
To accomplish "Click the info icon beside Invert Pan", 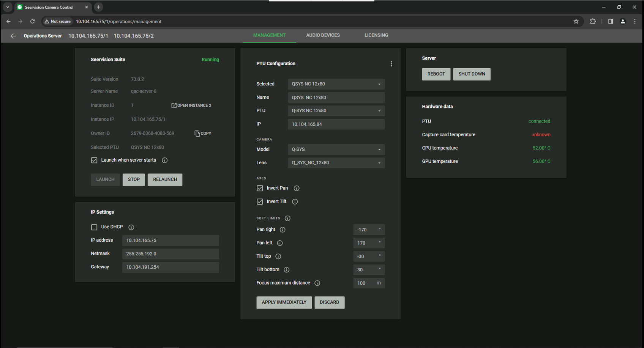I will (x=297, y=188).
